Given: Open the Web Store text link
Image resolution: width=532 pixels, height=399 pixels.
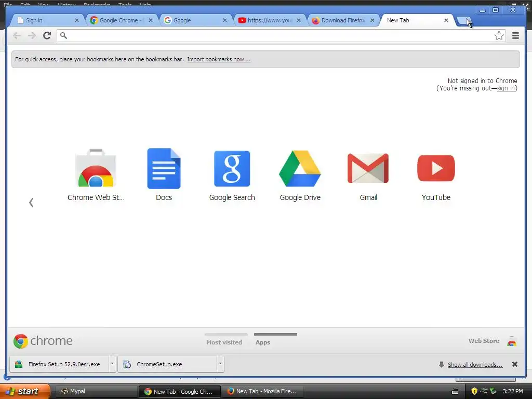Looking at the screenshot, I should (x=484, y=341).
